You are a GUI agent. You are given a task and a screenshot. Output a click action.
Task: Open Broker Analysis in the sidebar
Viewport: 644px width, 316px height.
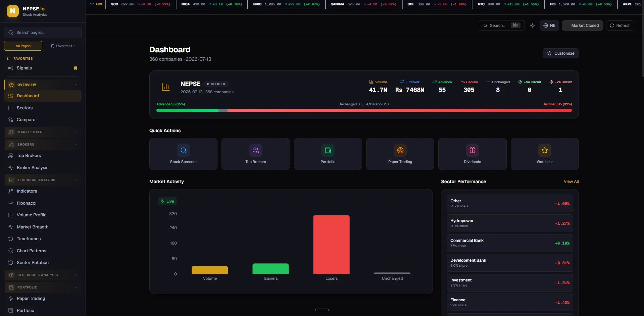[x=43, y=168]
